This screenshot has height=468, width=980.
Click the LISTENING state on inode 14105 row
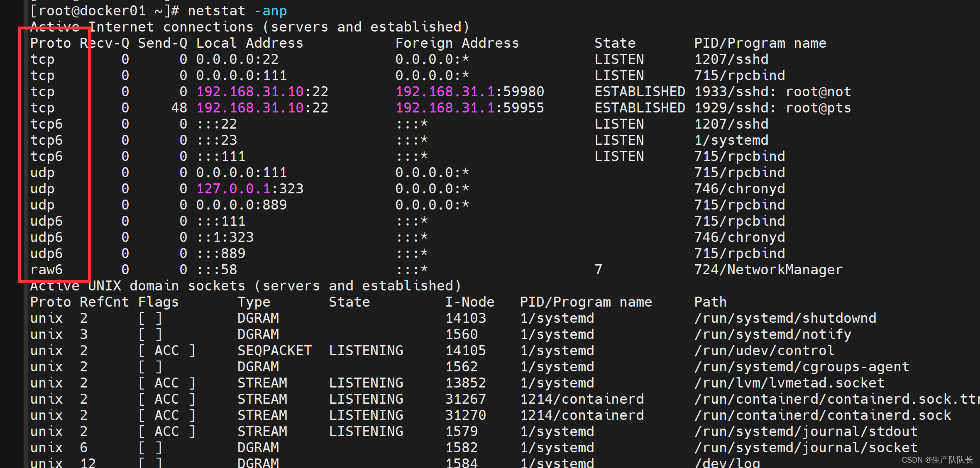click(366, 351)
